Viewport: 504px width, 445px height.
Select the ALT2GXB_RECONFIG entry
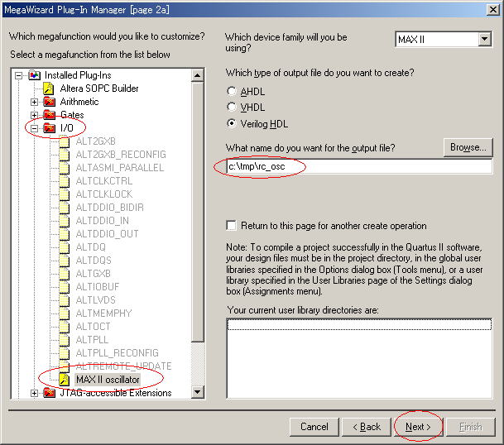[121, 155]
